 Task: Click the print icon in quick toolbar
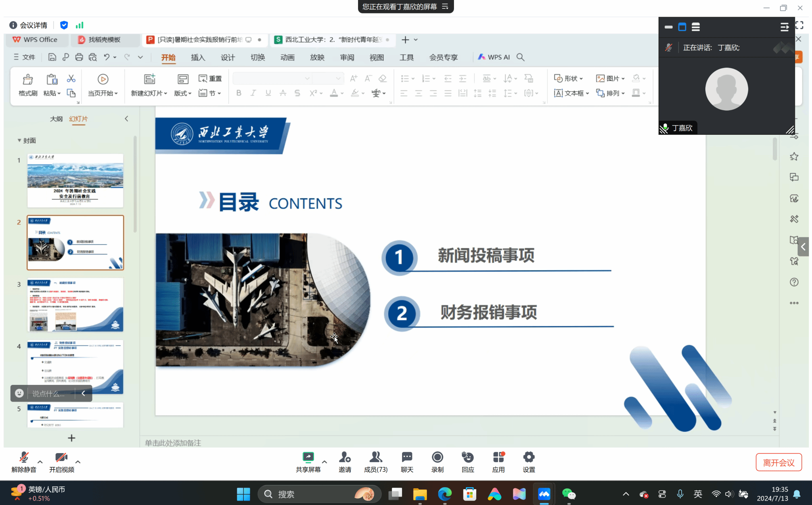(x=79, y=57)
